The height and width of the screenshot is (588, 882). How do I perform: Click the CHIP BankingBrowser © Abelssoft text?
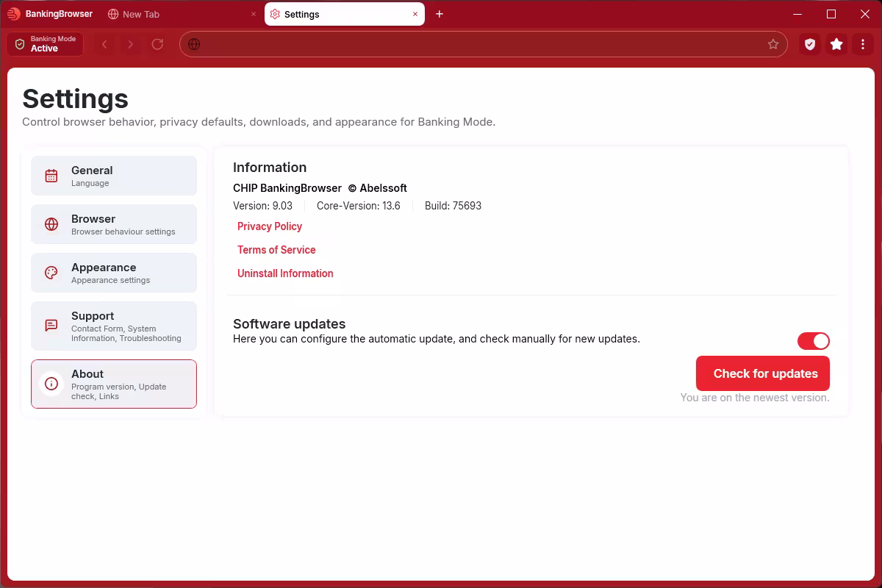[320, 188]
